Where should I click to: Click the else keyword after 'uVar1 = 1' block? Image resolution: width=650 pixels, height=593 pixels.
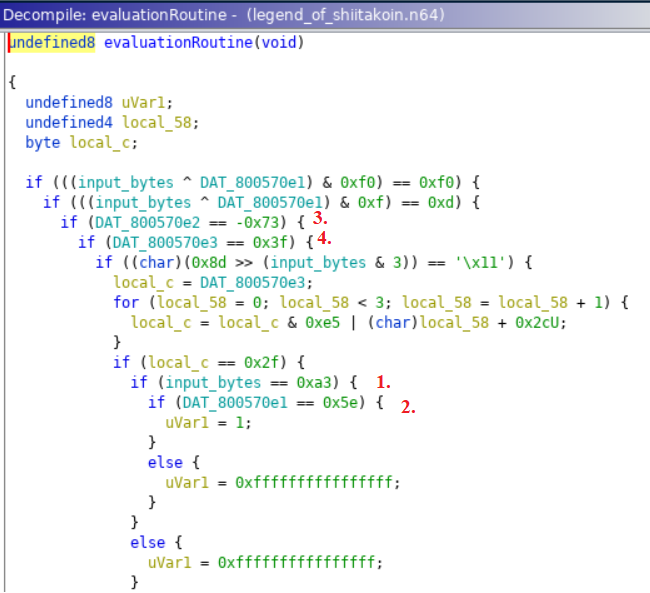click(165, 462)
